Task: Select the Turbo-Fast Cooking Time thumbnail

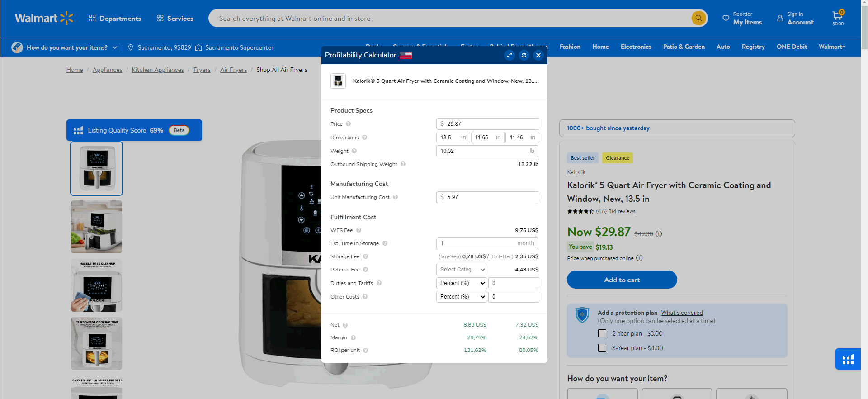Action: [x=96, y=343]
